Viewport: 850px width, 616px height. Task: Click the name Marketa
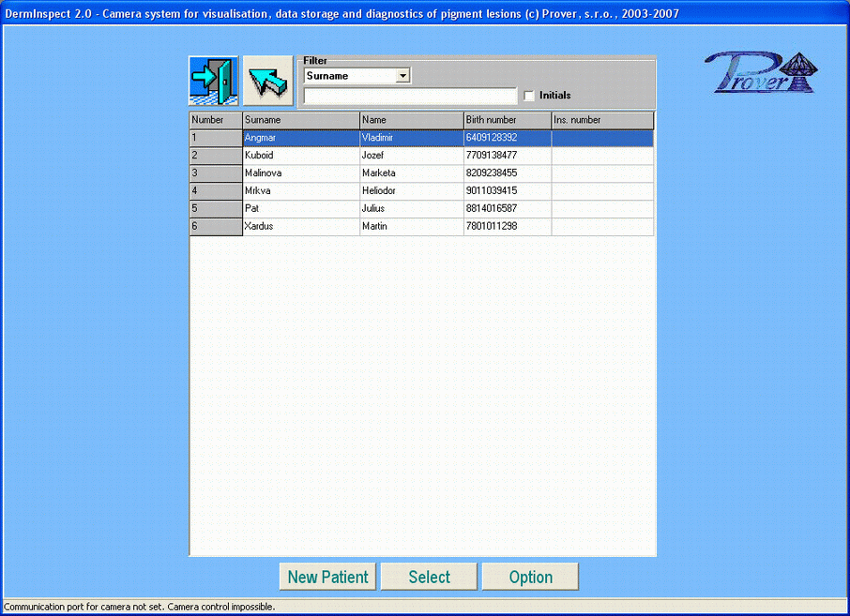(x=379, y=173)
